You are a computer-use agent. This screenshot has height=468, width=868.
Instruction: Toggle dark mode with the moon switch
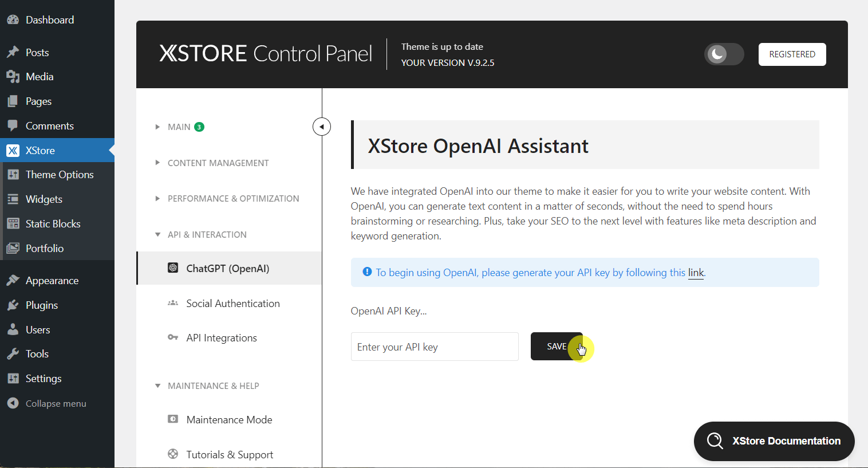(724, 54)
